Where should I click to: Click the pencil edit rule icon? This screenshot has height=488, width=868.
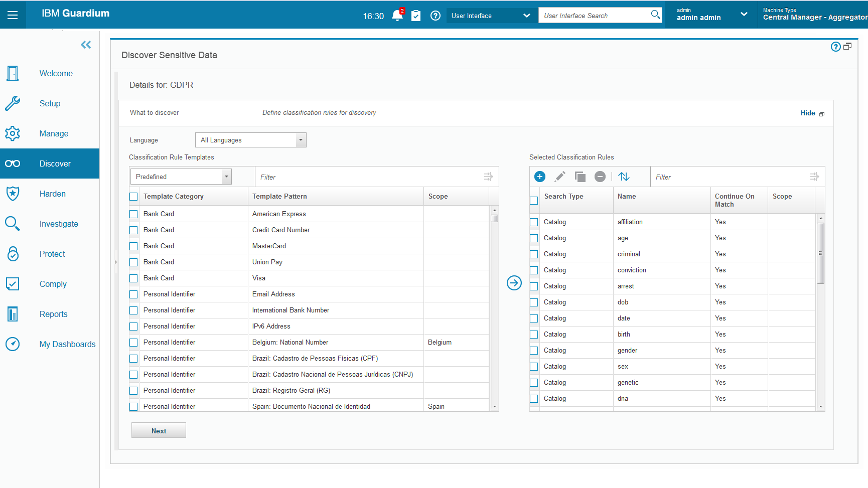point(560,177)
